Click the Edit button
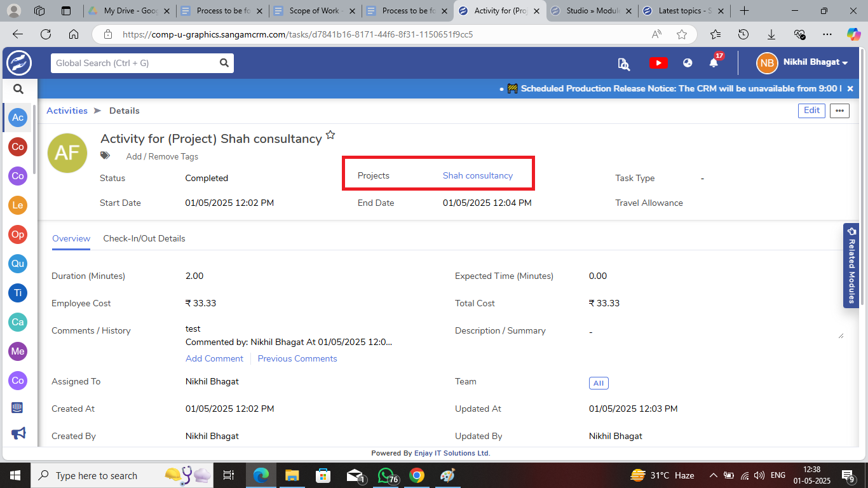Image resolution: width=868 pixels, height=488 pixels. [x=811, y=111]
